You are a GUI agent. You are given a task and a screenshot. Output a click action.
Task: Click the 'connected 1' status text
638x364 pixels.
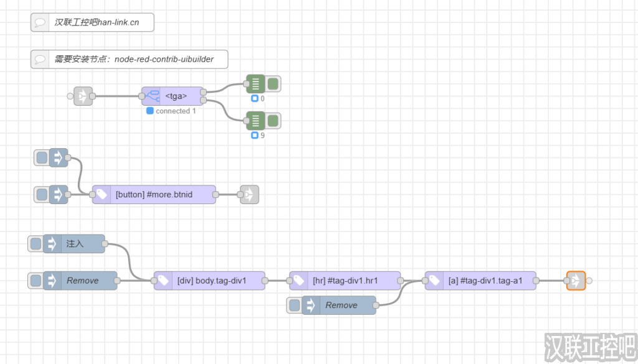[x=176, y=111]
